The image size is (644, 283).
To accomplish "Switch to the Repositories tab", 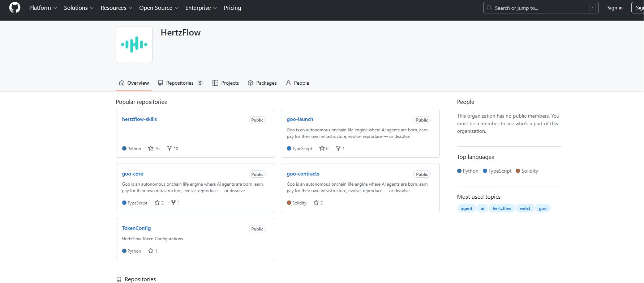I will (181, 83).
